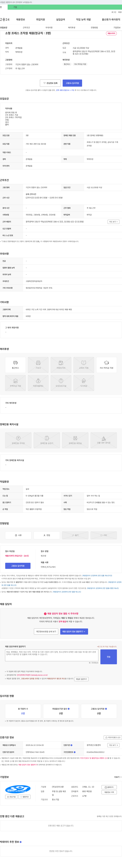The width and height of the screenshot is (122, 868).
Task: Open the 지도 보기 dropdown by 근무 예정지
Action: (114, 222)
